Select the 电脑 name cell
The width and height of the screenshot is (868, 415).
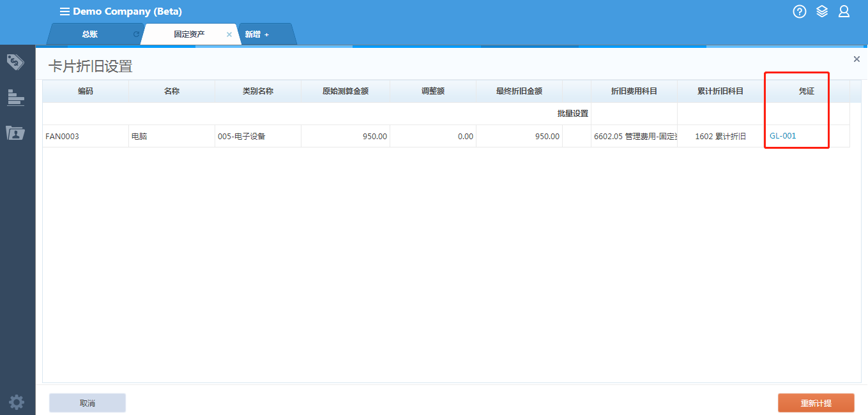pyautogui.click(x=172, y=136)
